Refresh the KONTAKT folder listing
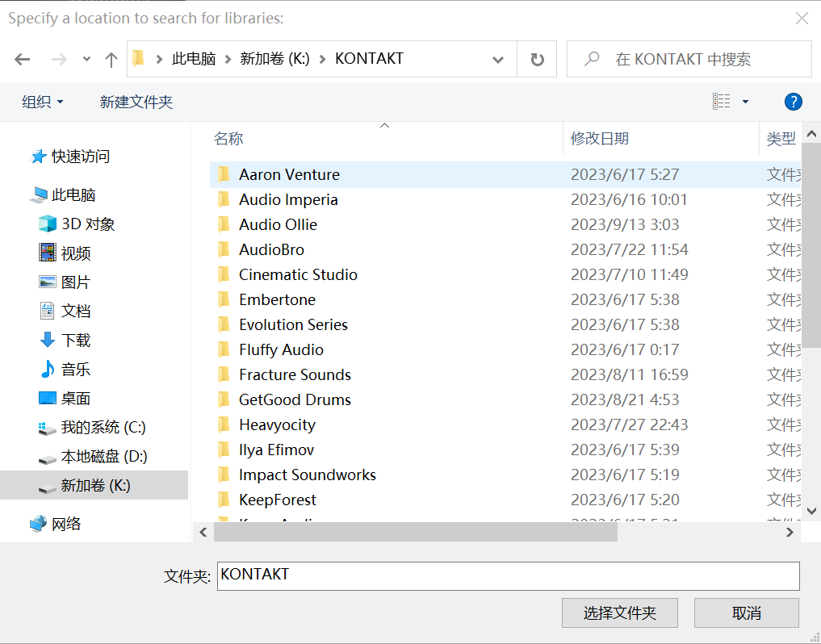Image resolution: width=821 pixels, height=644 pixels. 537,59
